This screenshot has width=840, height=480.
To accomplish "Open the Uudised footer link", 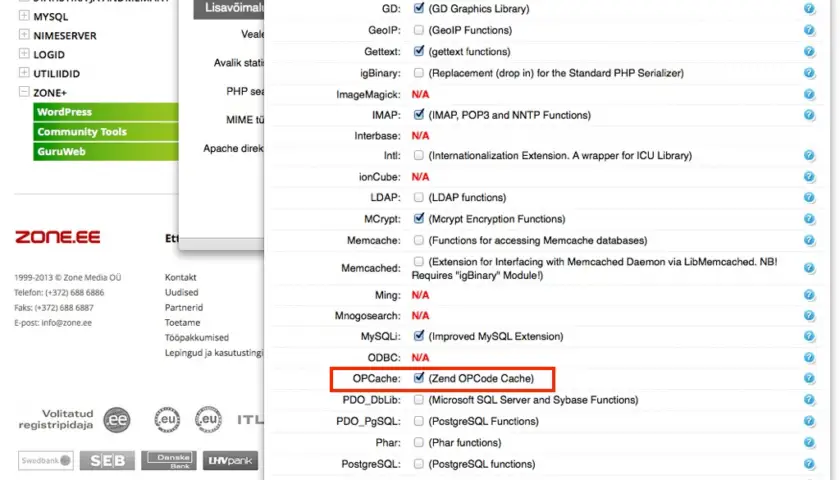I will (182, 292).
